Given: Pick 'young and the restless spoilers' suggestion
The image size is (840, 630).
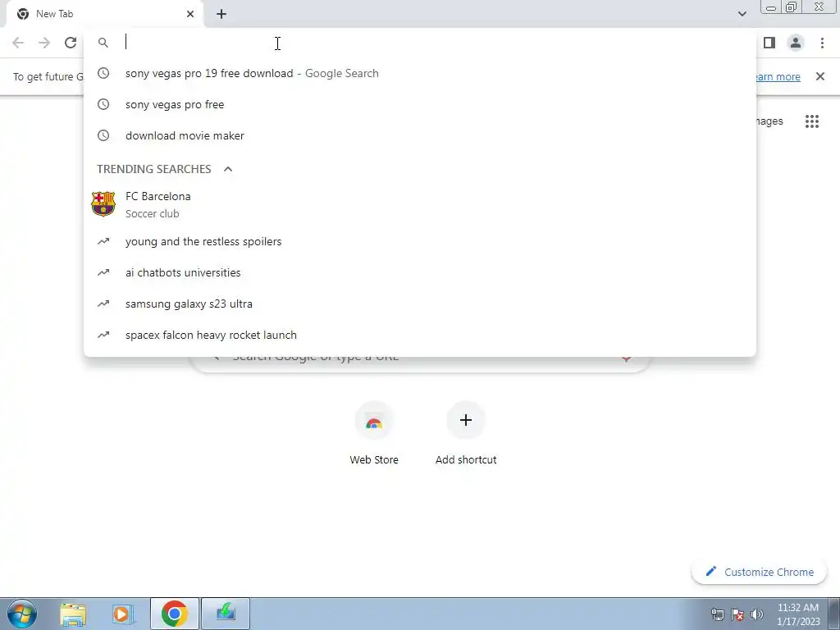Looking at the screenshot, I should [420, 242].
